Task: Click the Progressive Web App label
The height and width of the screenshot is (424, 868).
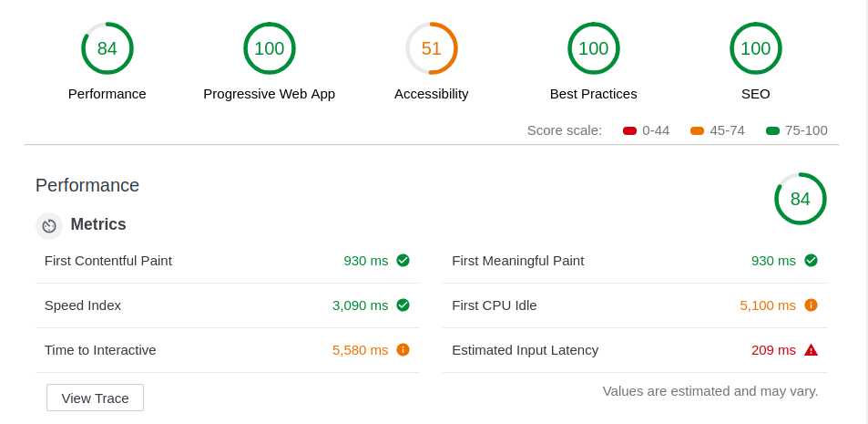Action: (269, 94)
